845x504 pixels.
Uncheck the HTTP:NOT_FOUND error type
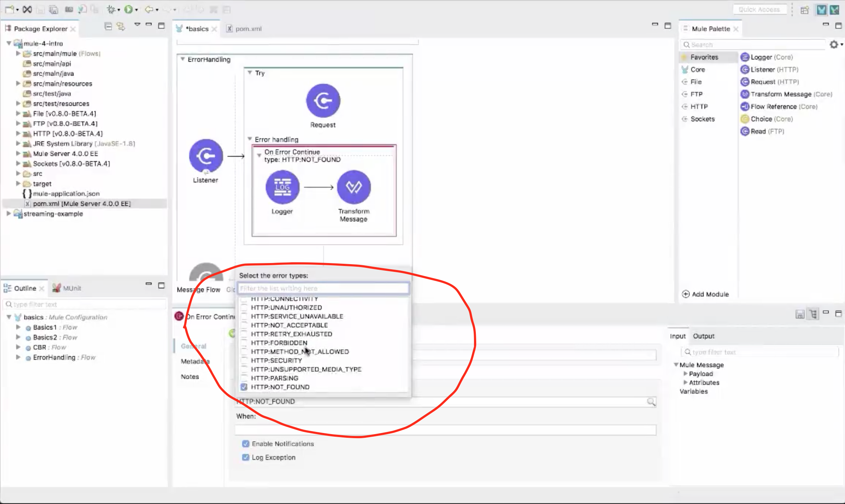244,387
